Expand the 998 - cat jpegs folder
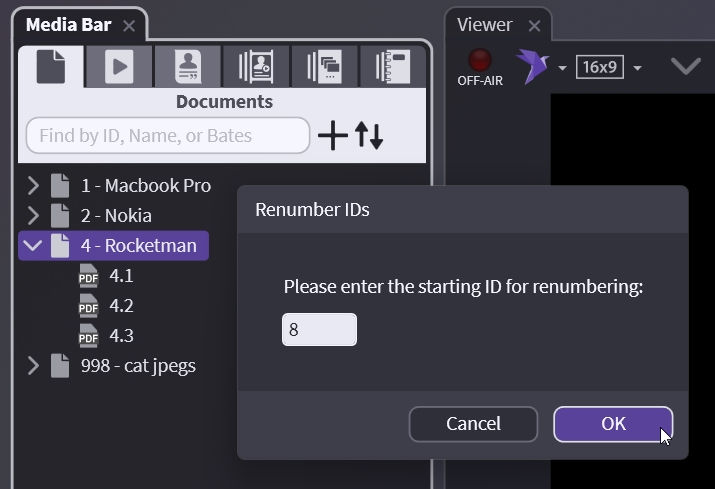The height and width of the screenshot is (489, 715). pos(33,365)
